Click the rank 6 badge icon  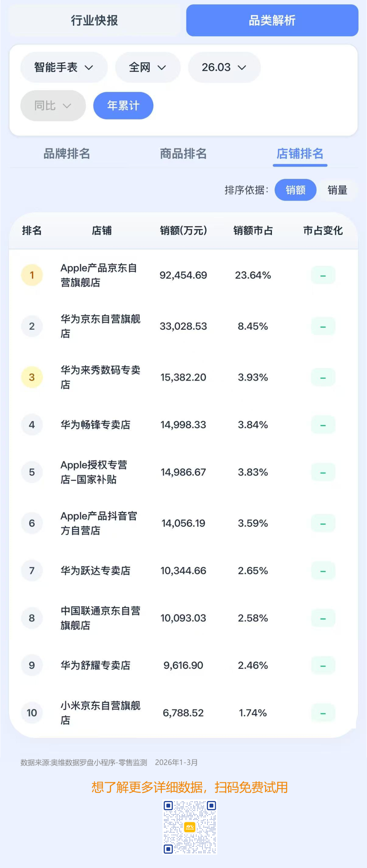pyautogui.click(x=32, y=523)
